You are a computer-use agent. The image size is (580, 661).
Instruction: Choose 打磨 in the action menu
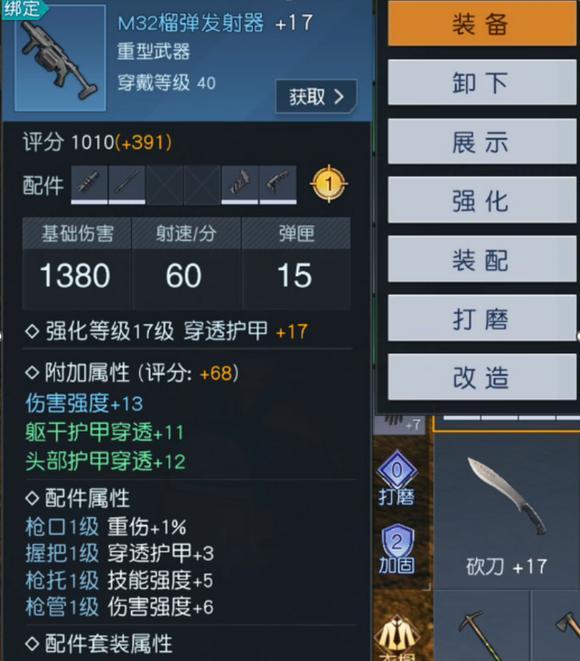point(482,318)
